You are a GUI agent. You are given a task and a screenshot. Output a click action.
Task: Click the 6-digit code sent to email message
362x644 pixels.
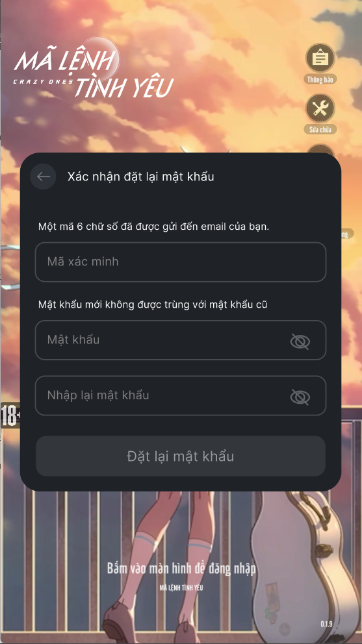pos(153,227)
